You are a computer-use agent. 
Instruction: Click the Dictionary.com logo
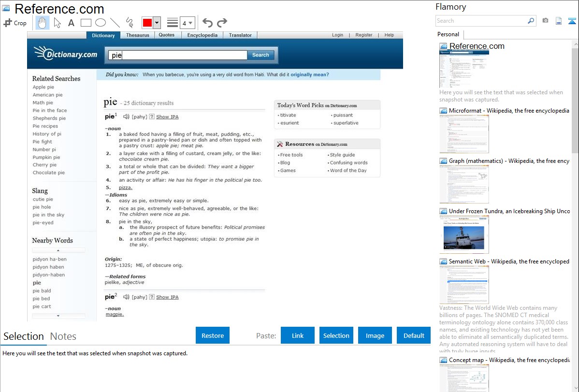66,54
